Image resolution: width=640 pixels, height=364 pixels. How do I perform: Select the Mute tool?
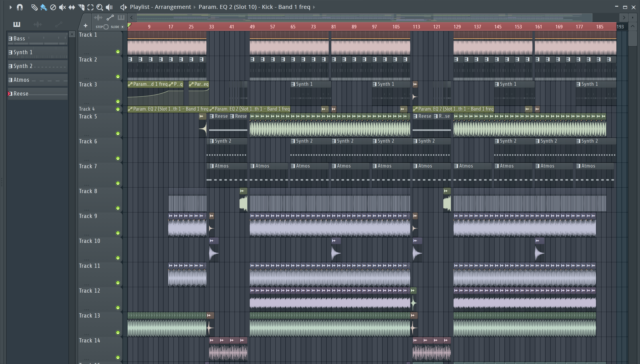pos(62,7)
